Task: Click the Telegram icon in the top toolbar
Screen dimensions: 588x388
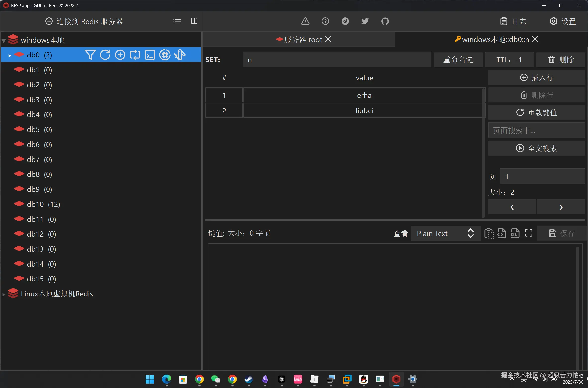Action: 345,21
